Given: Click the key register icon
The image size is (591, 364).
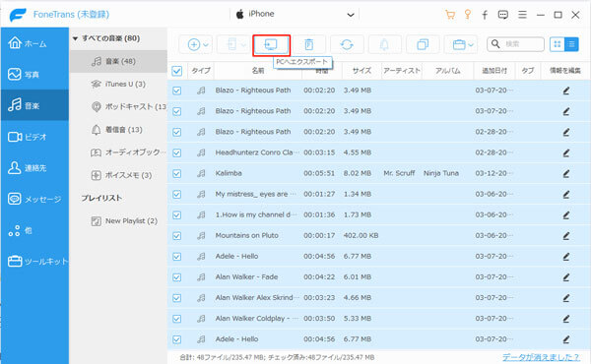Looking at the screenshot, I should point(467,15).
